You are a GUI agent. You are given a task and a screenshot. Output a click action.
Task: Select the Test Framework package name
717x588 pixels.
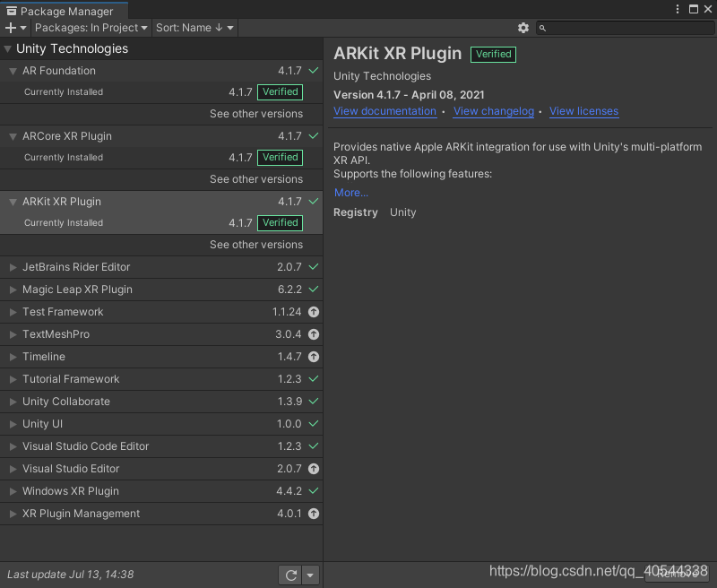pos(63,312)
